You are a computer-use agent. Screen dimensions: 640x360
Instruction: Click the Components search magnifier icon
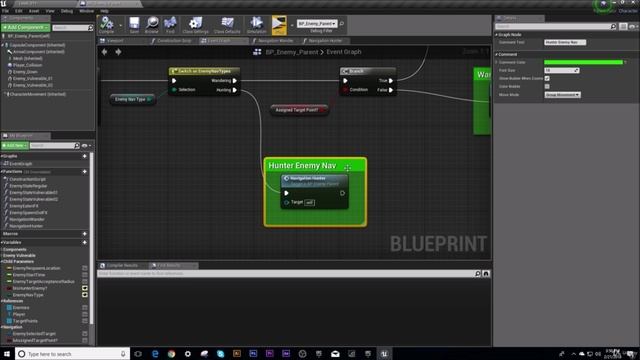[x=90, y=28]
